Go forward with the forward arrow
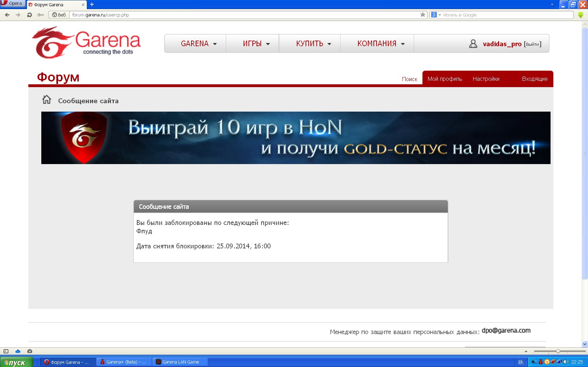This screenshot has height=367, width=588. point(18,15)
